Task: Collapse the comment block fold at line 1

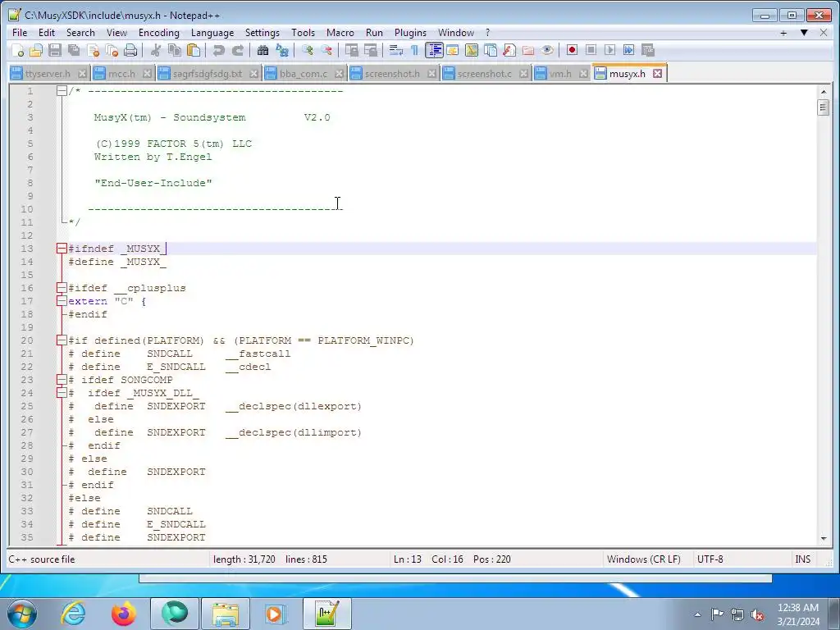Action: pos(62,91)
